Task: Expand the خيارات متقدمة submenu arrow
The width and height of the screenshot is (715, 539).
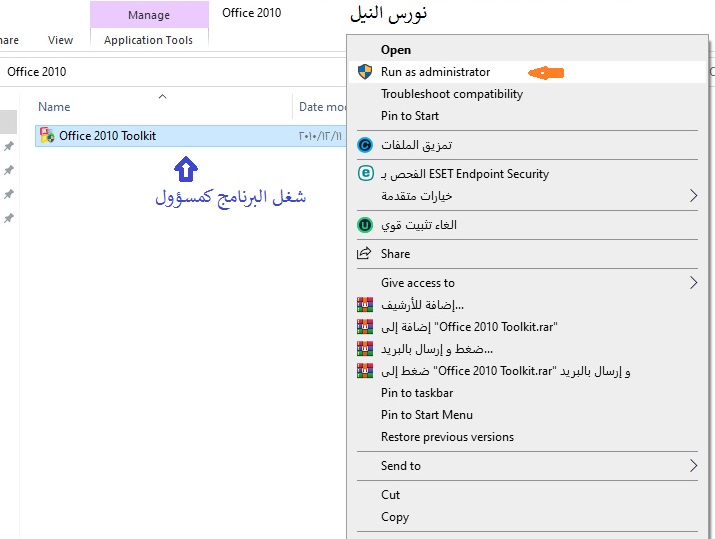Action: point(693,196)
